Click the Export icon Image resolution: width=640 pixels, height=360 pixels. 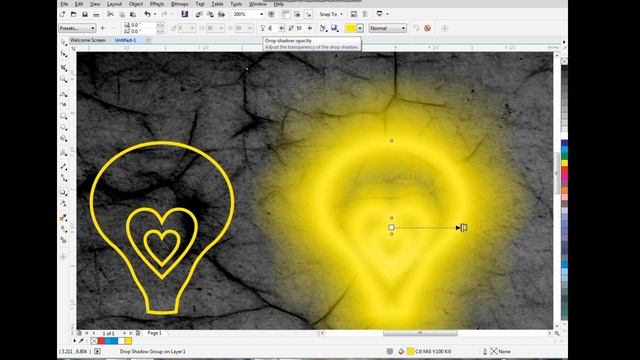(x=211, y=14)
